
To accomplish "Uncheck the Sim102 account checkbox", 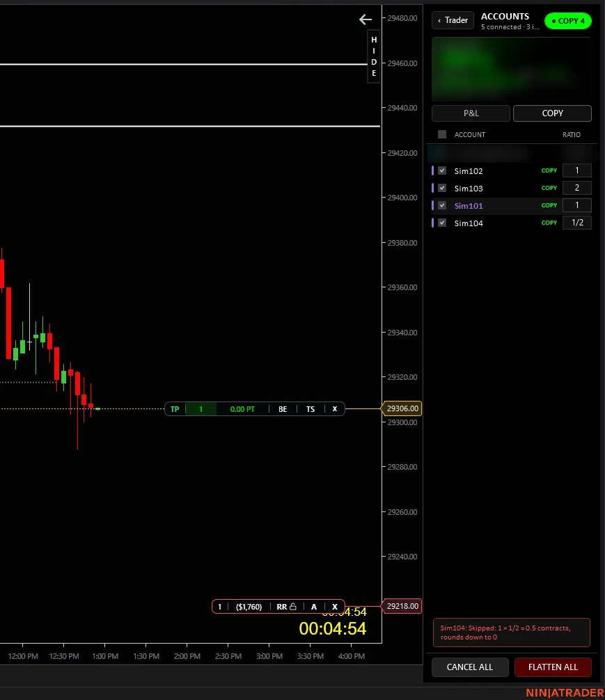I will click(442, 170).
